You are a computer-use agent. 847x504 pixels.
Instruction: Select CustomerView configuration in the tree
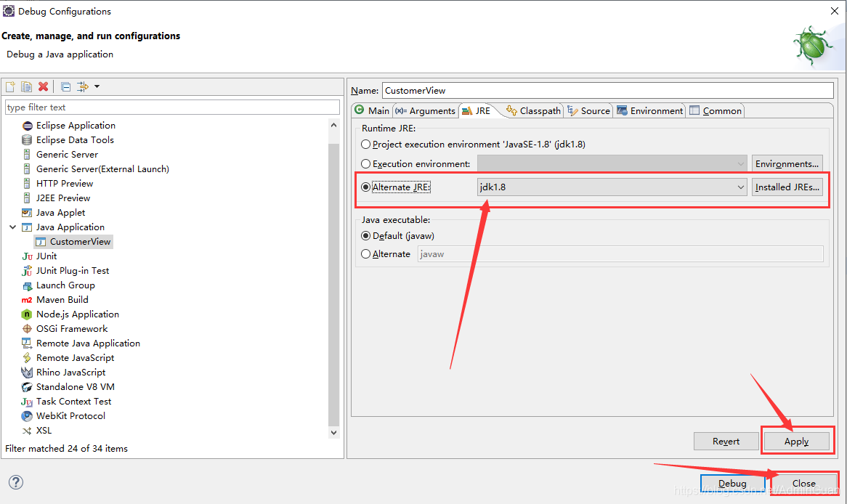73,242
